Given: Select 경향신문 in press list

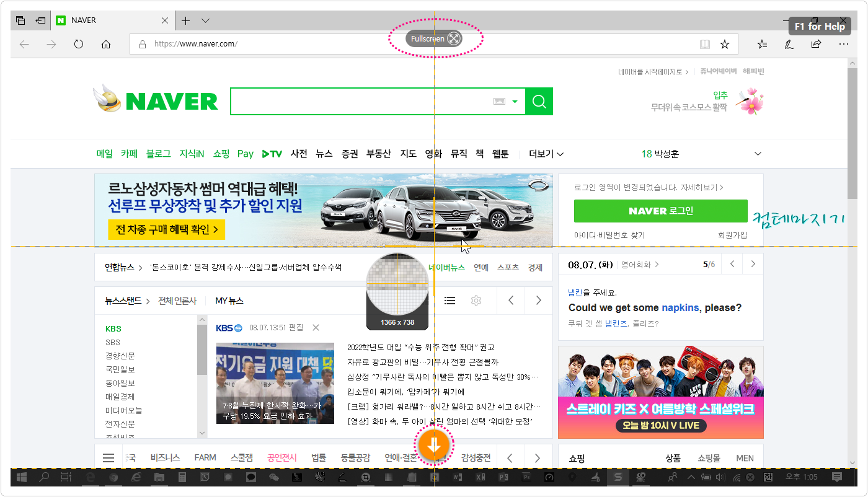Looking at the screenshot, I should 120,356.
